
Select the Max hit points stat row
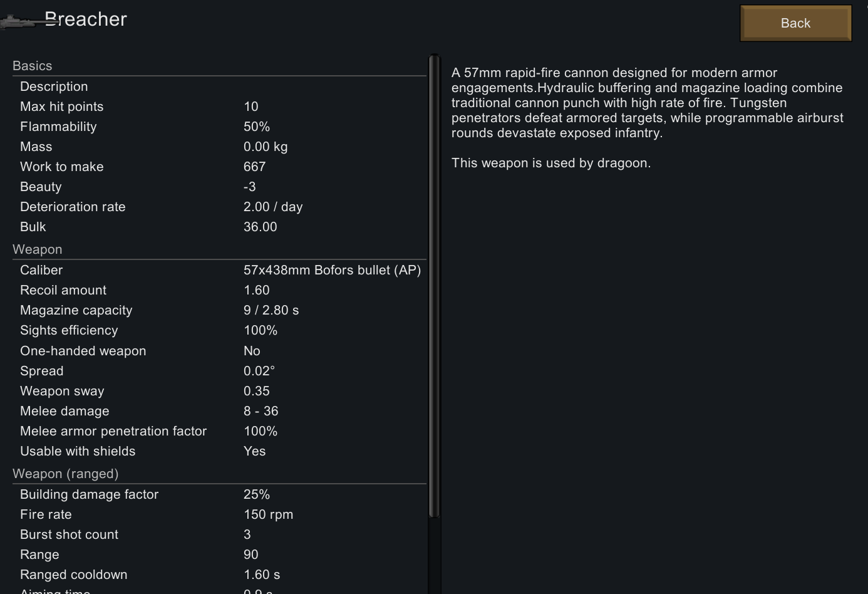(219, 107)
